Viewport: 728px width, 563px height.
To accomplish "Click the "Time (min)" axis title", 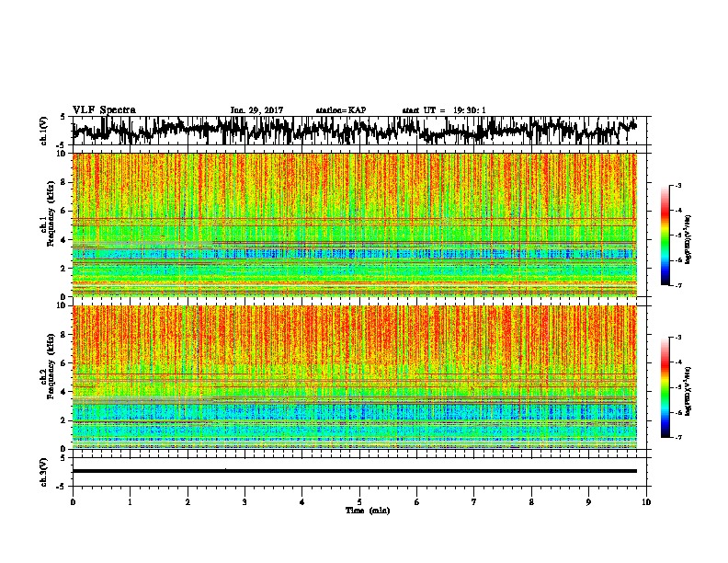I will click(368, 511).
